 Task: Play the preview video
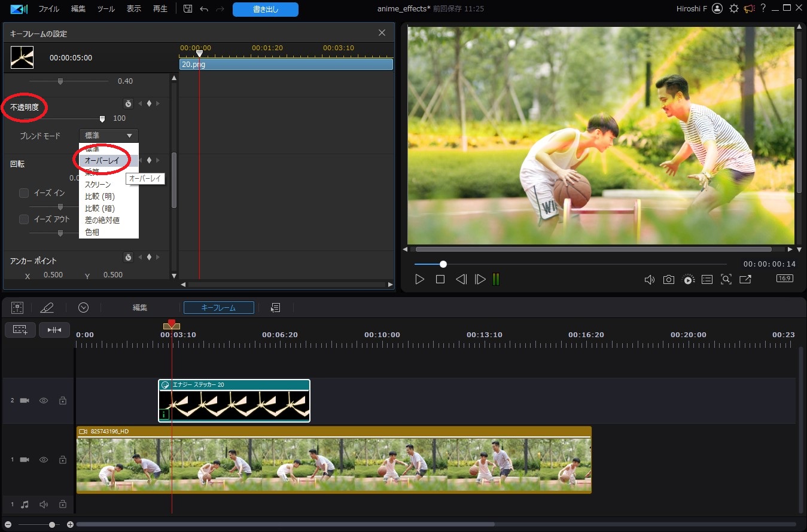point(420,279)
